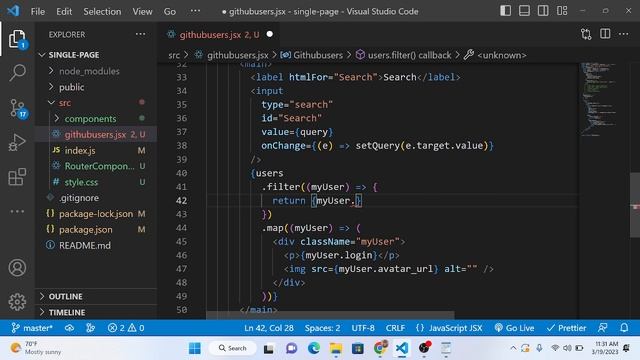Open the View menu
640x360 pixels.
point(142,11)
